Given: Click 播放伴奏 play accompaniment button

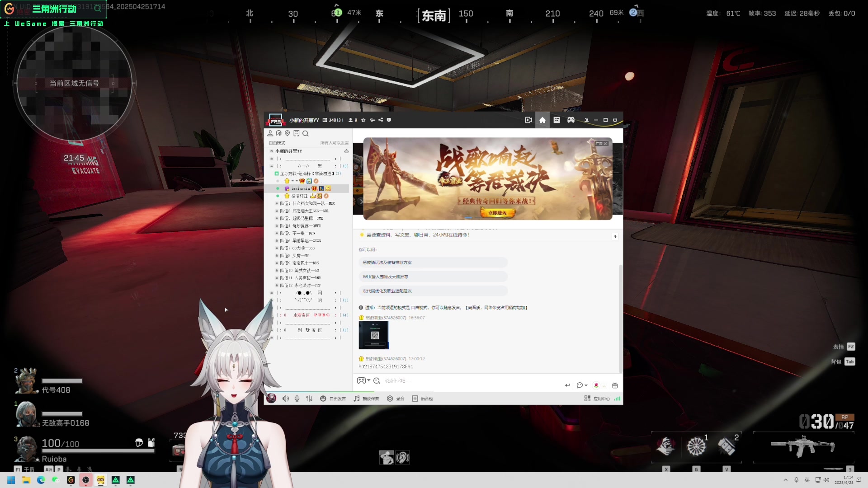Looking at the screenshot, I should click(x=366, y=399).
